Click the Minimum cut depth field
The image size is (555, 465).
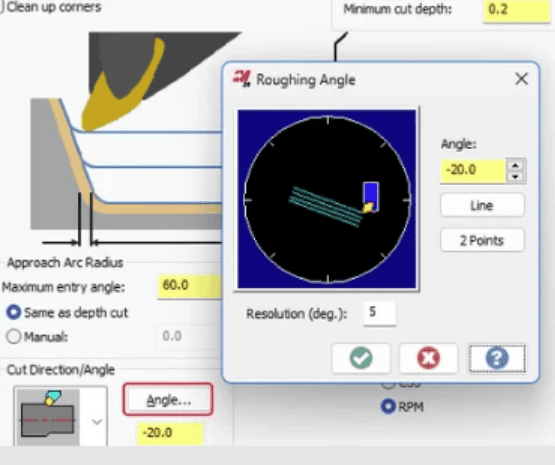[x=517, y=10]
